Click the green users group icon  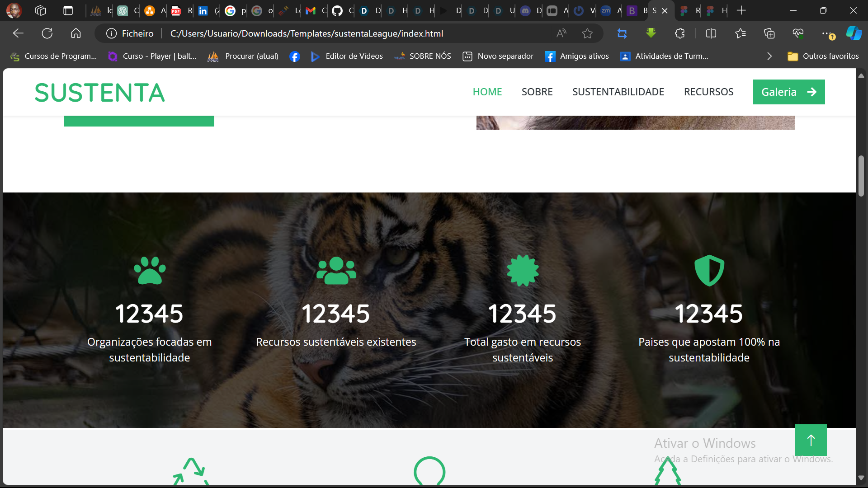pyautogui.click(x=336, y=270)
